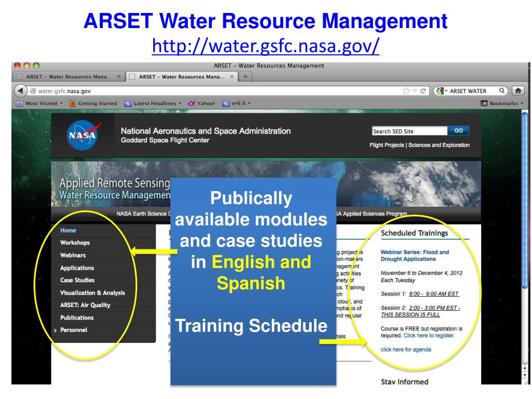Screen dimensions: 532x399
Task: Open new tab with plus button
Action: coord(245,77)
